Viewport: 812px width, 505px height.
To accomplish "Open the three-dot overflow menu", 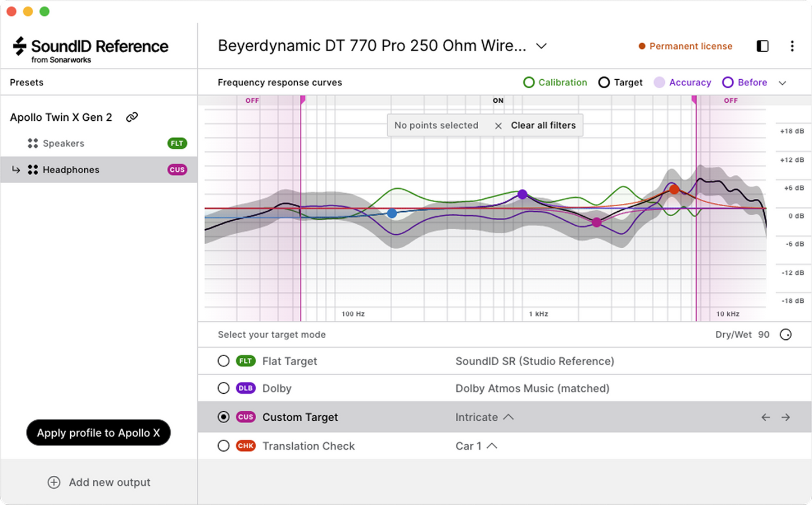I will tap(792, 46).
